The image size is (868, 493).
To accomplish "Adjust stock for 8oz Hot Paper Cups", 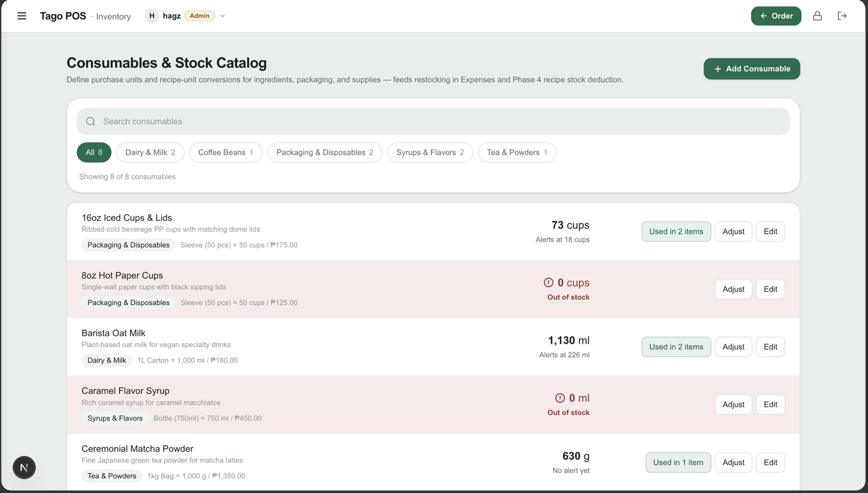I will pyautogui.click(x=733, y=289).
